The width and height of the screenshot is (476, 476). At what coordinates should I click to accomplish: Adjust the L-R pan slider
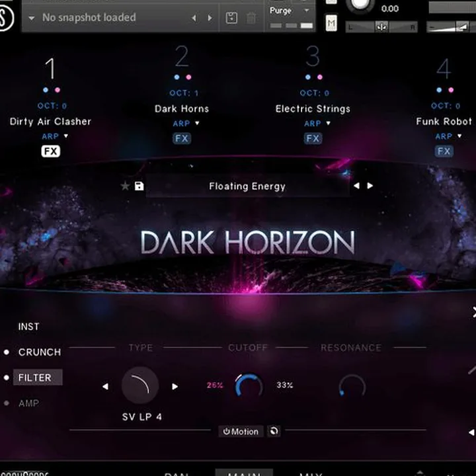point(381,27)
